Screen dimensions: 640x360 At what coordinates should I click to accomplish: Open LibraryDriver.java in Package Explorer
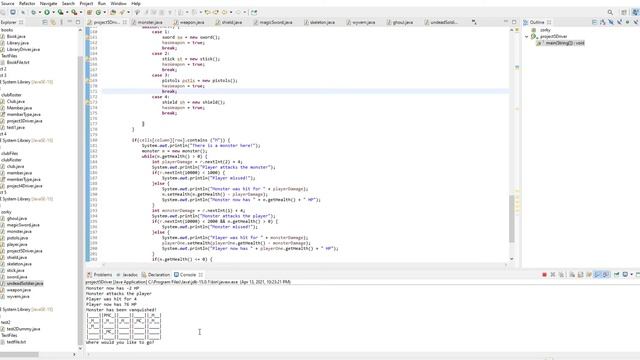tap(23, 49)
